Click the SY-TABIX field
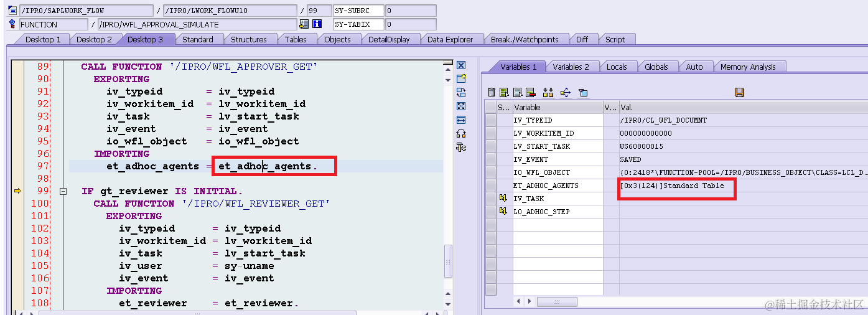Screen dimensions: 868x315 pos(358,24)
